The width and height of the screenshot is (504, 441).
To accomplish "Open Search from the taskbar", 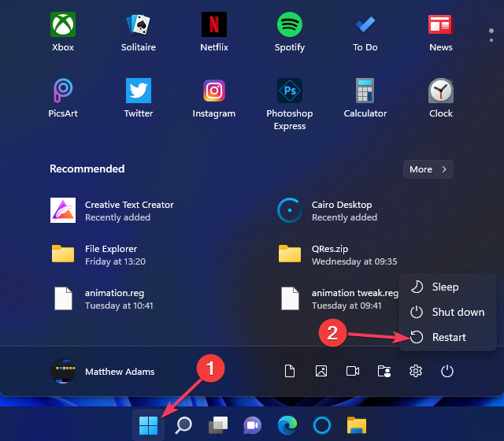I will (x=183, y=425).
